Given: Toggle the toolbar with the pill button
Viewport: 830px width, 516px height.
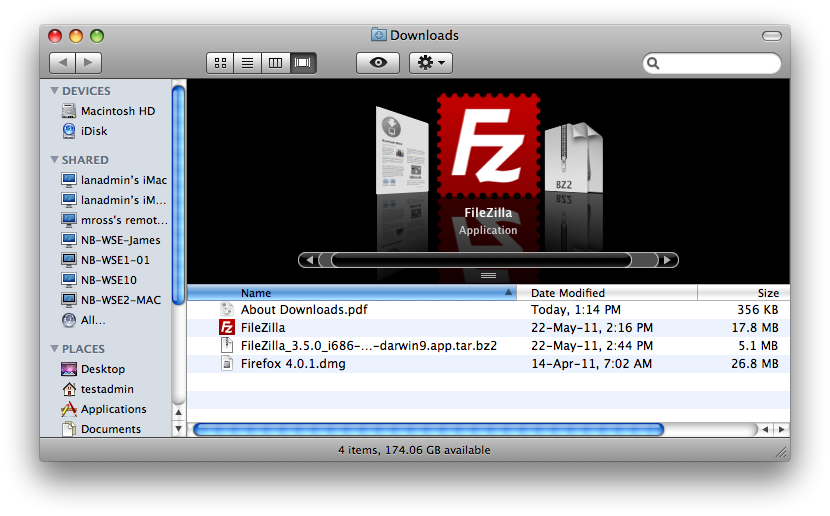Looking at the screenshot, I should 772,35.
